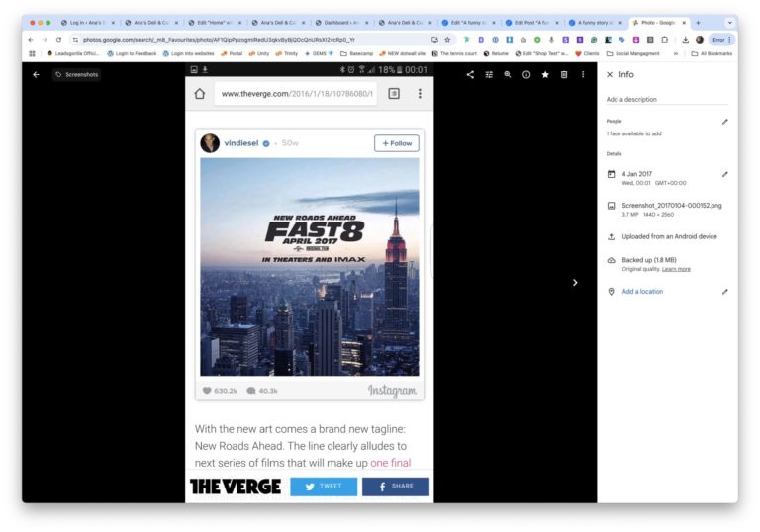
Task: Go to the next photo arrow
Action: [x=575, y=282]
